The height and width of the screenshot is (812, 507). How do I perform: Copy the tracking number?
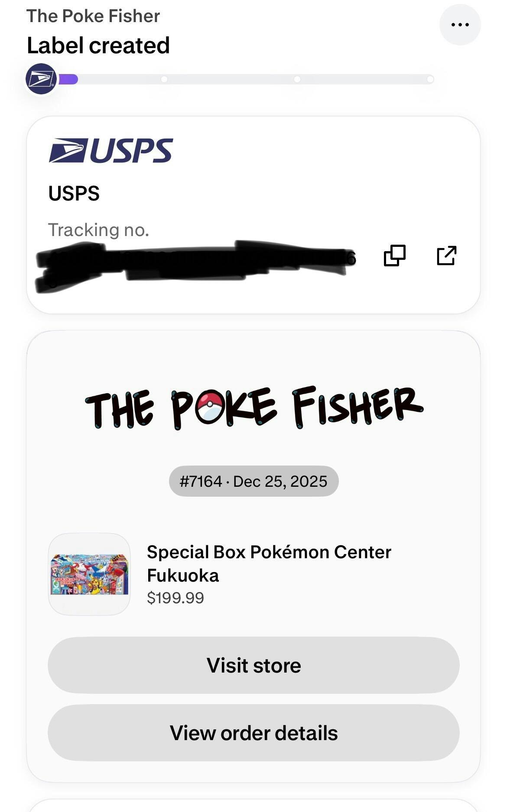394,256
